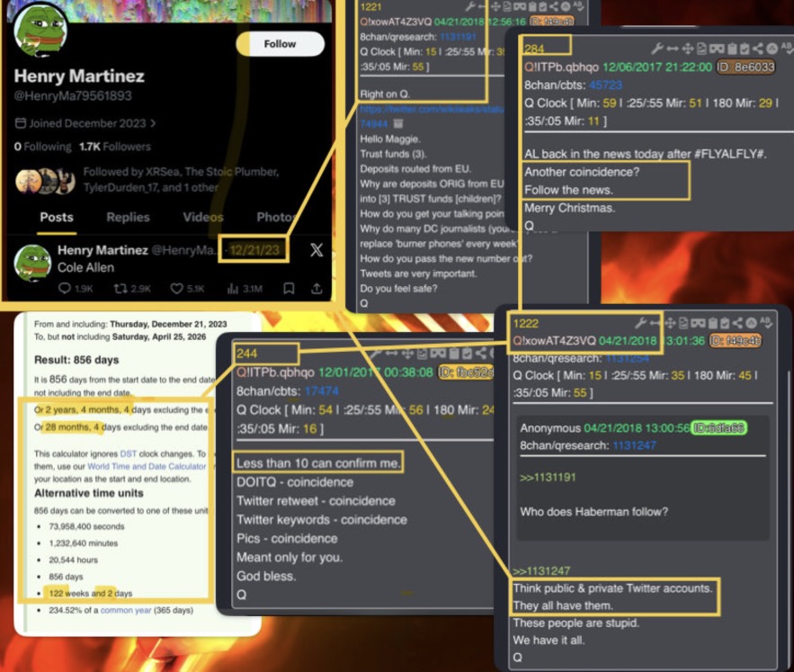Click the document icon on post 284

pyautogui.click(x=701, y=49)
